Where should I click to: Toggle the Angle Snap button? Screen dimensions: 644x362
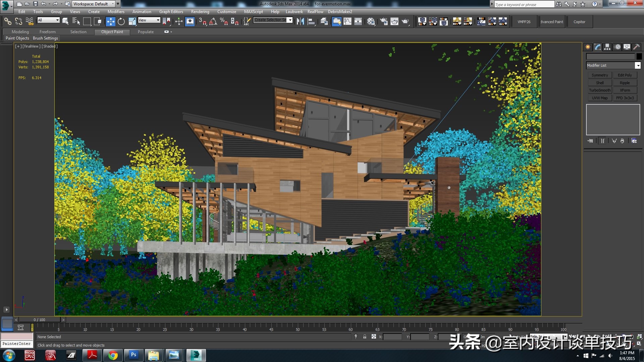[x=213, y=22]
